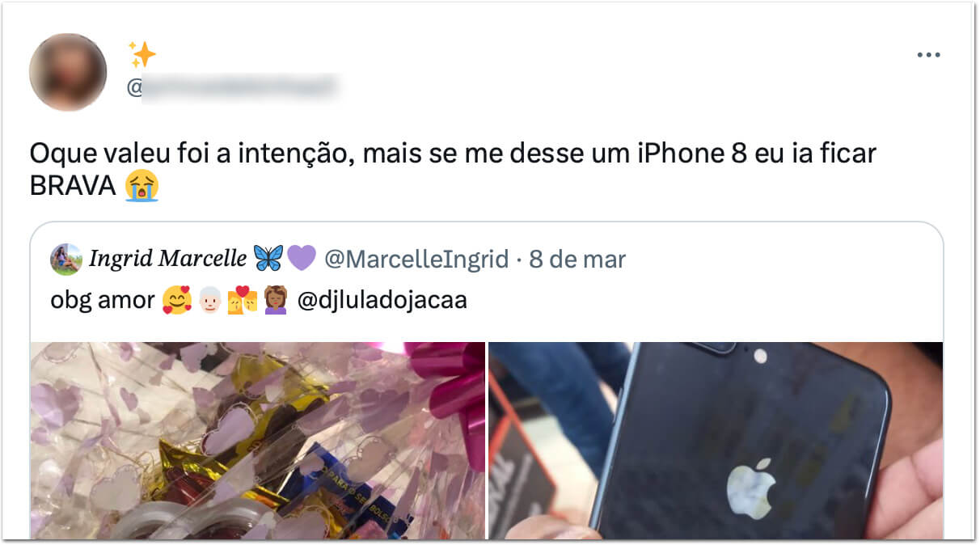This screenshot has width=980, height=545.
Task: Click the couple kissing emoji
Action: (240, 301)
